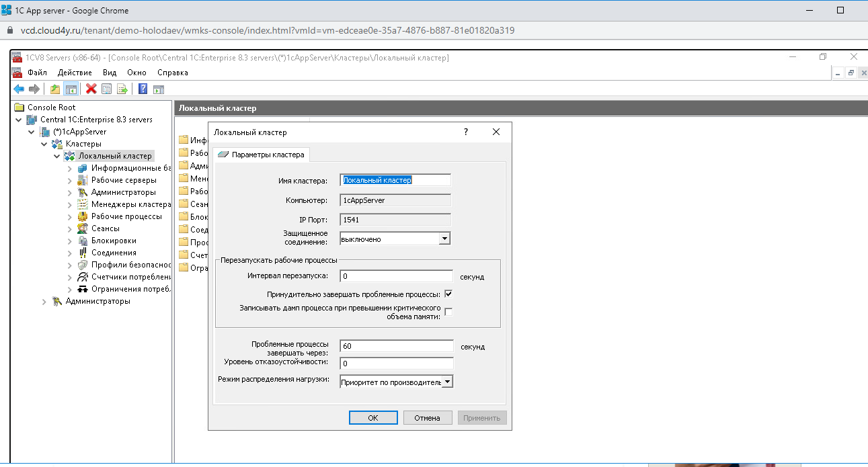This screenshot has height=467, width=868.
Task: Enable Записывать дамп процесса checkbox
Action: [448, 311]
